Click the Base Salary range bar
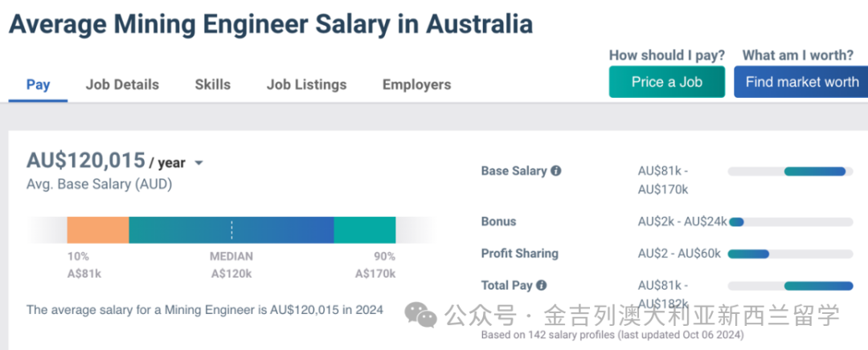Image resolution: width=868 pixels, height=350 pixels. tap(791, 172)
